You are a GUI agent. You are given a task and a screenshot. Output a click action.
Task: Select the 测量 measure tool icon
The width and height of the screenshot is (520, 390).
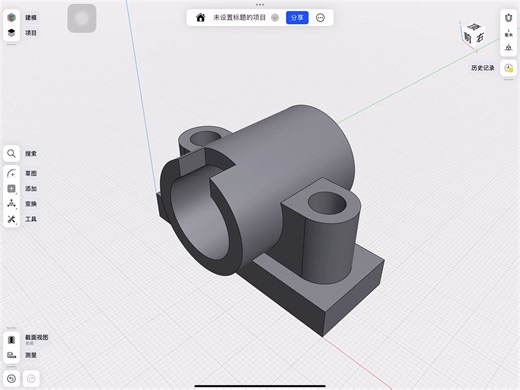11,355
